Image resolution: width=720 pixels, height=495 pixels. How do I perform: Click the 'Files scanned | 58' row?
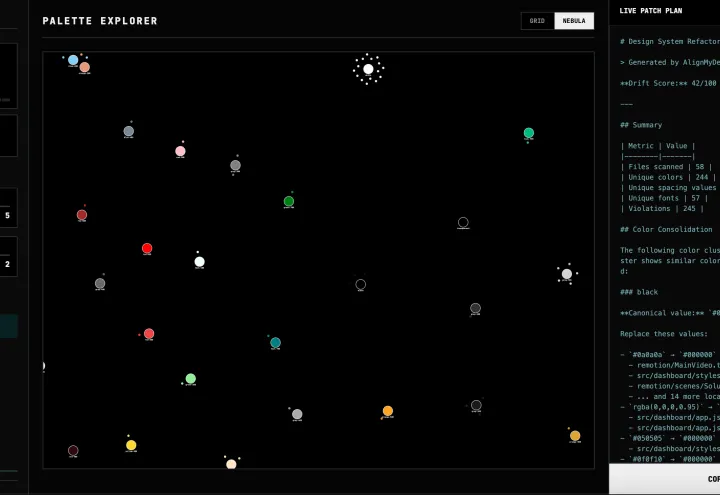666,167
